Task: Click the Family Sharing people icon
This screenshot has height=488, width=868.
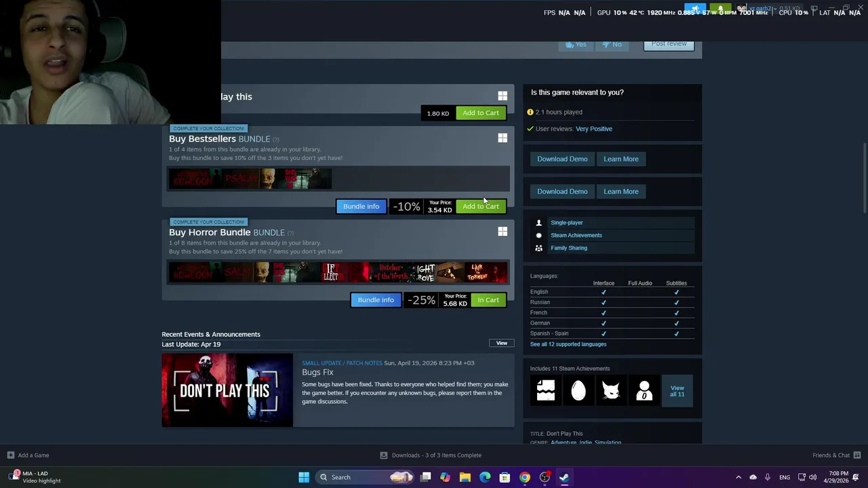Action: tap(539, 248)
